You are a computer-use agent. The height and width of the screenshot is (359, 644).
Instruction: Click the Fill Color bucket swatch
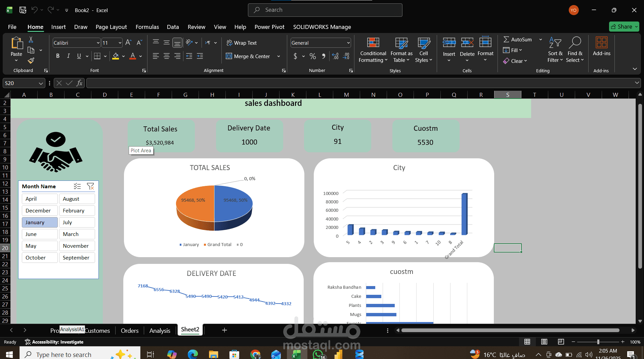tap(116, 56)
